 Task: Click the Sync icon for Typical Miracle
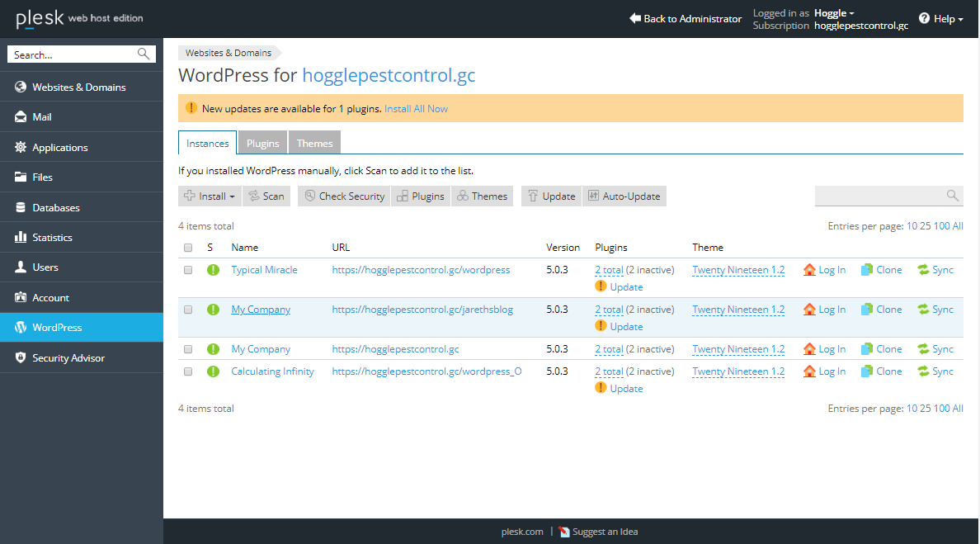[923, 269]
